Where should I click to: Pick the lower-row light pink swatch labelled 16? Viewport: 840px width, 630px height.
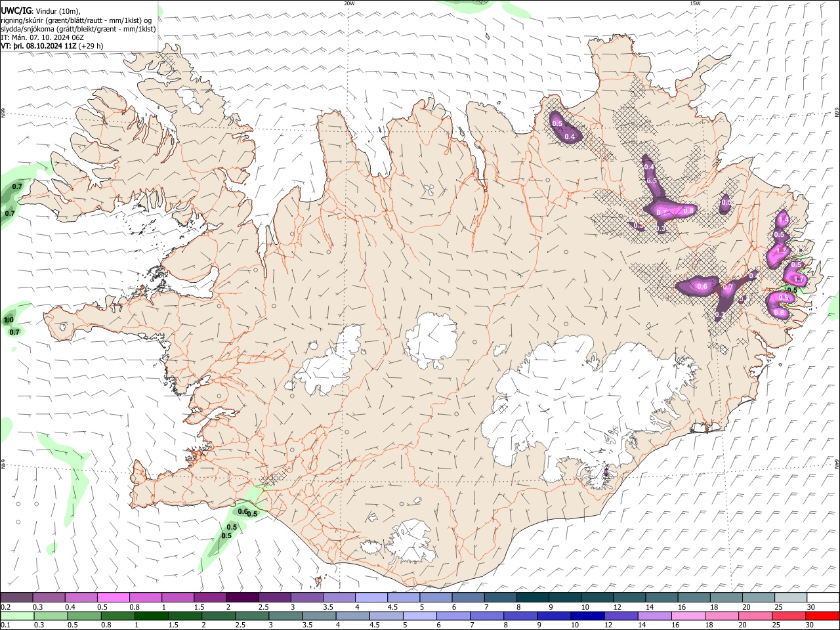coord(688,616)
